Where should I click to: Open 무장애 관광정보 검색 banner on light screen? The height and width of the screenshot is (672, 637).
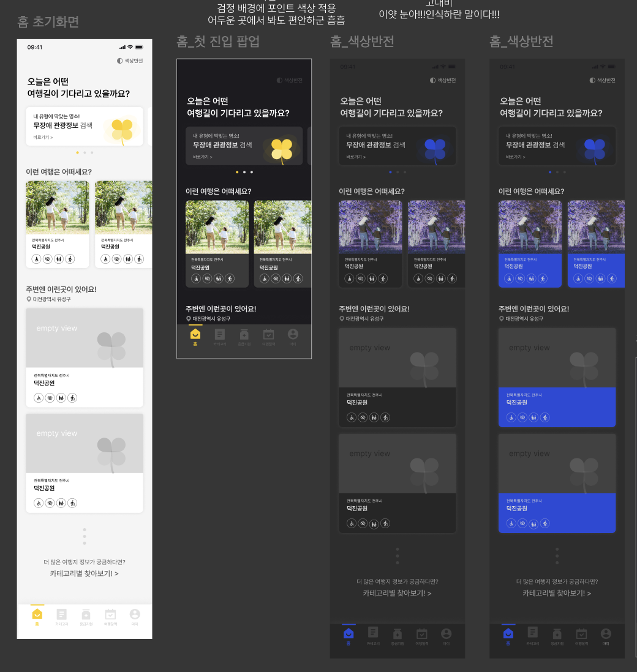click(85, 127)
